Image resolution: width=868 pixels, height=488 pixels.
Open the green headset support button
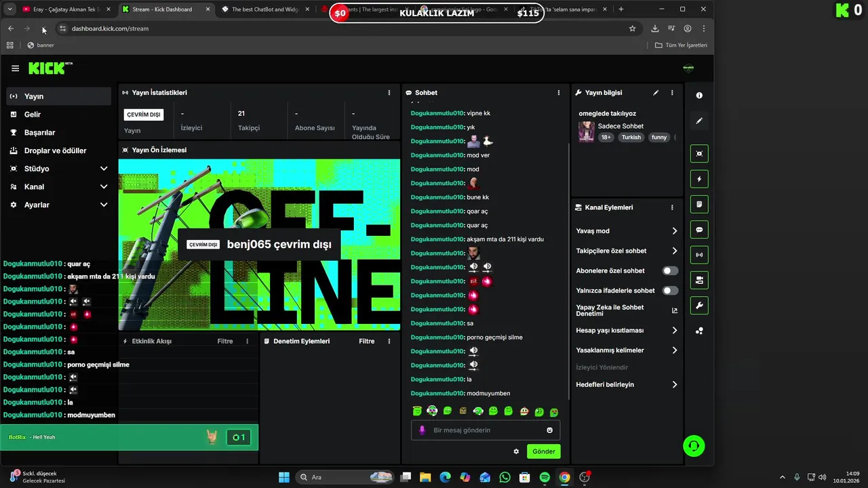tap(694, 445)
